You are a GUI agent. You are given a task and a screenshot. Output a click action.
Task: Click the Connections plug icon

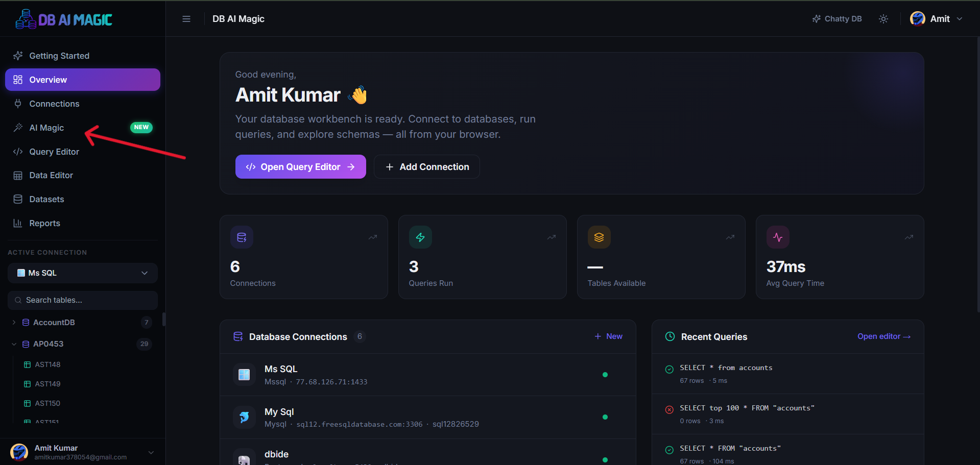18,104
